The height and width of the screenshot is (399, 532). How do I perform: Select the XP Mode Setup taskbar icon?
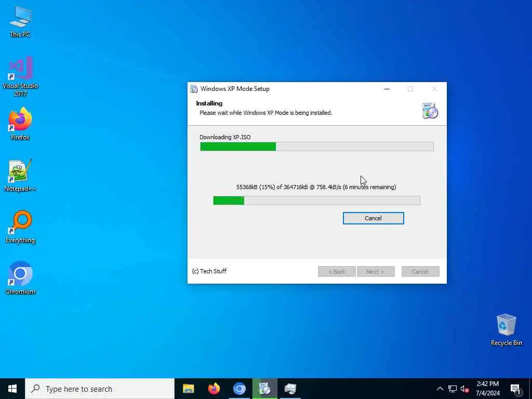point(264,389)
